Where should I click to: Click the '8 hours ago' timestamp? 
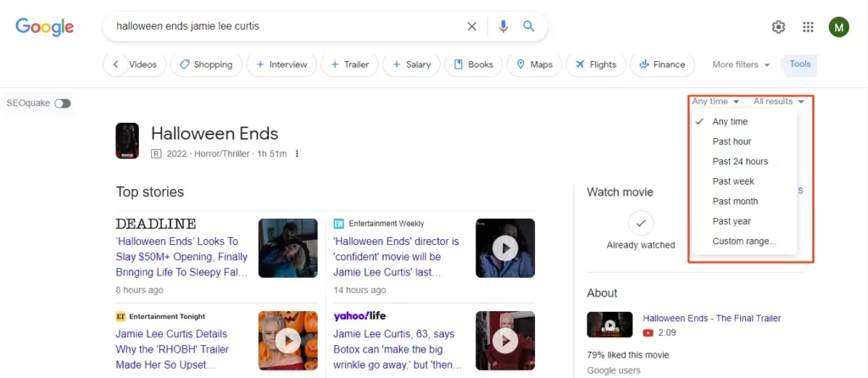(x=140, y=290)
